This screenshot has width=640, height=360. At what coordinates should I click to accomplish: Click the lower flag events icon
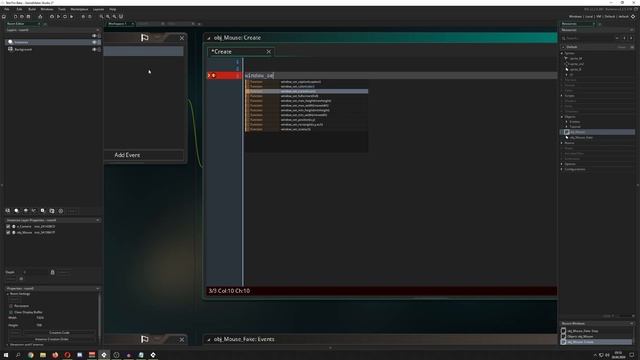[x=144, y=339]
